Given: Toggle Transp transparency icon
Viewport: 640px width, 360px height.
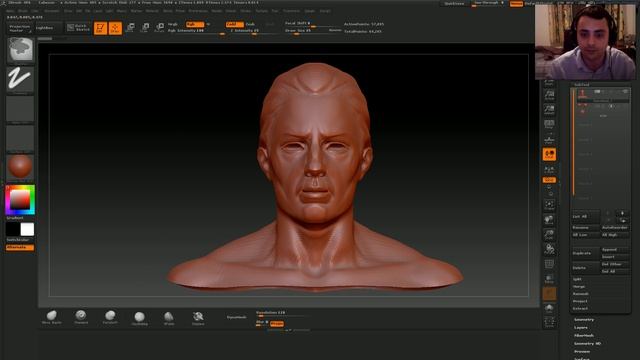Looking at the screenshot, I should (x=549, y=279).
